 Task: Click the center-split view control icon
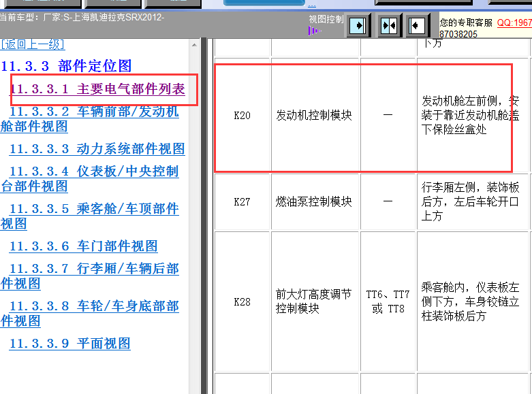tap(389, 25)
